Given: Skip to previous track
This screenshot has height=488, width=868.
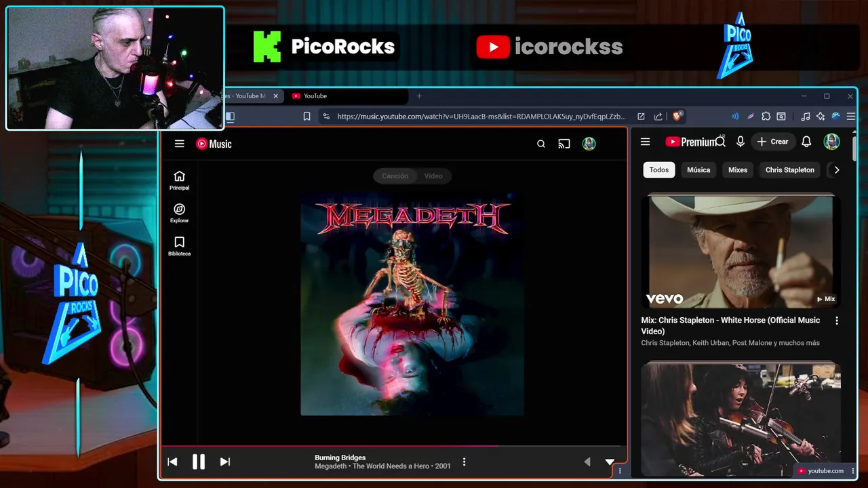Looking at the screenshot, I should click(172, 462).
